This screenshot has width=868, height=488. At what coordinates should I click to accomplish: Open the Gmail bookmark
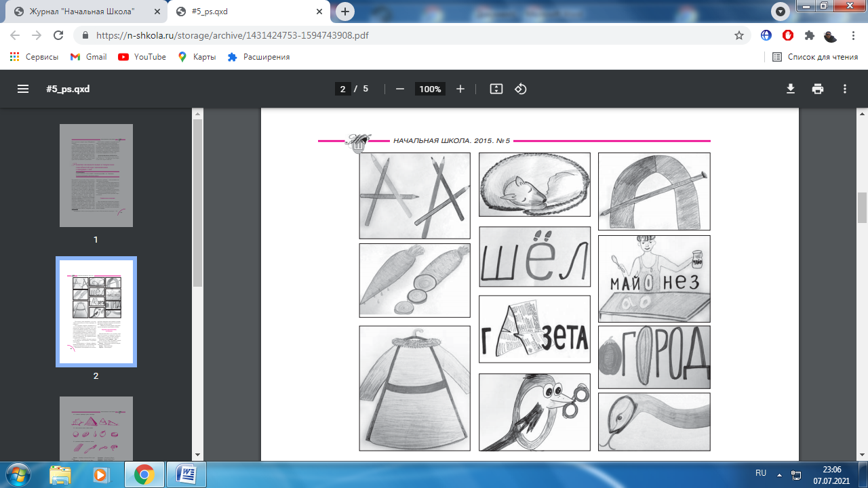89,57
